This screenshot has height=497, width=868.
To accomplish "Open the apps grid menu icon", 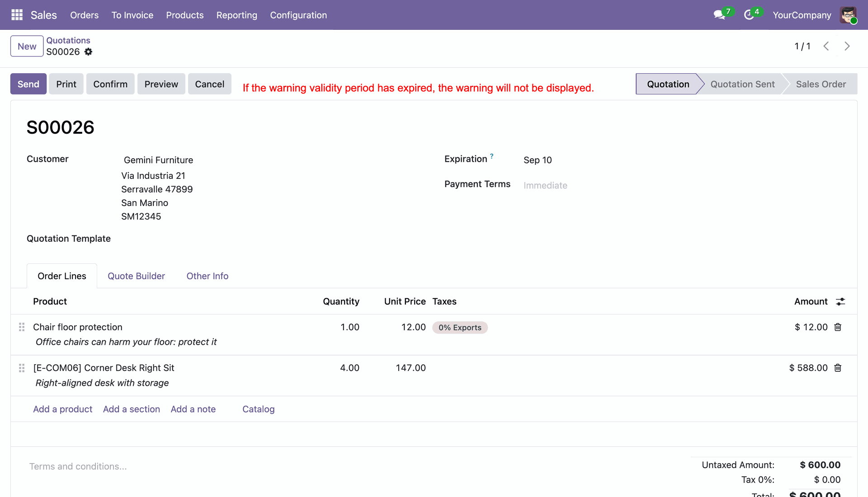I will [x=17, y=15].
